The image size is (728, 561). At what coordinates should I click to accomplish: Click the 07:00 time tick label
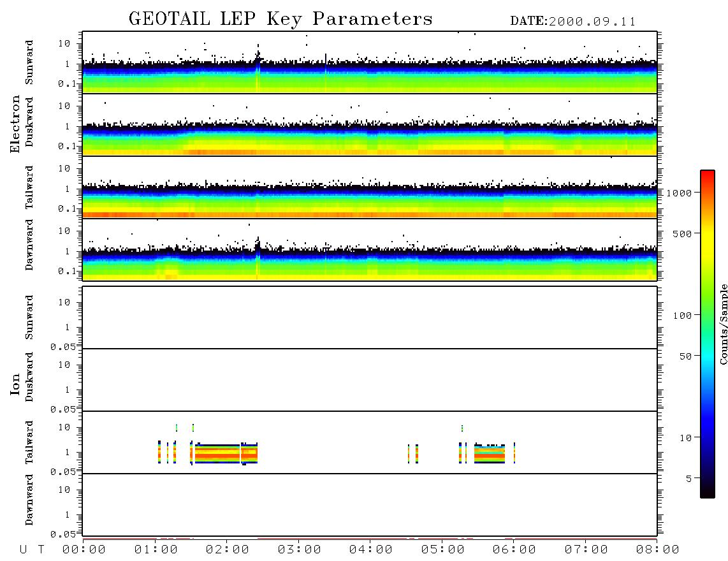[586, 550]
